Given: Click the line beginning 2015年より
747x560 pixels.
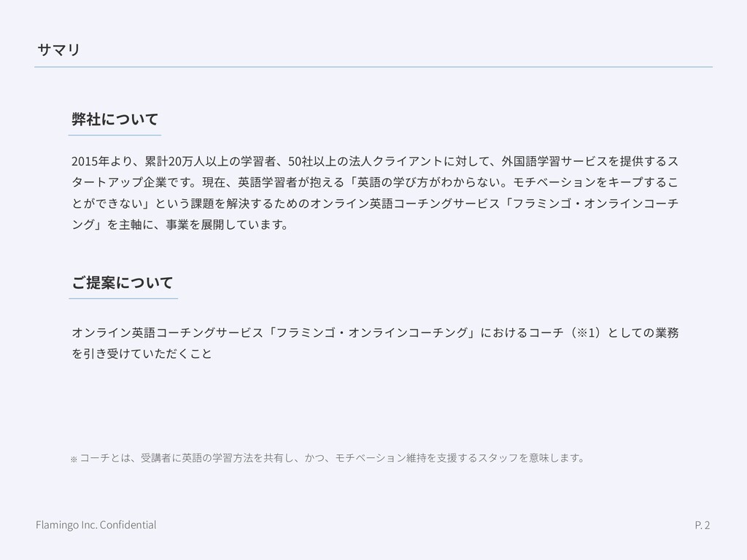Looking at the screenshot, I should tap(375, 161).
